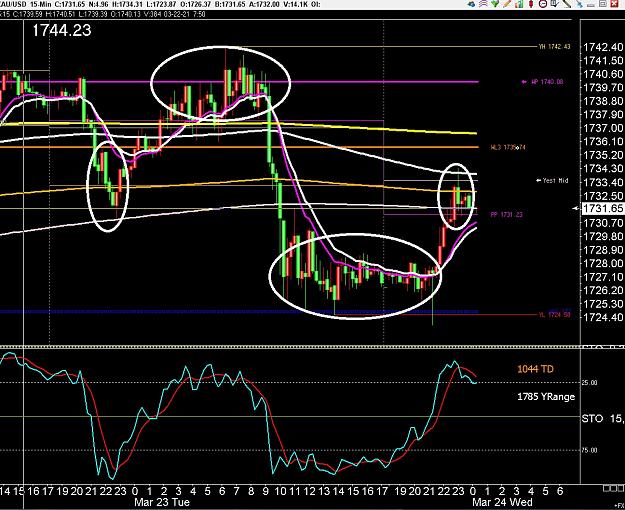
Task: Click the 1728.00 price axis label
Action: pos(603,264)
